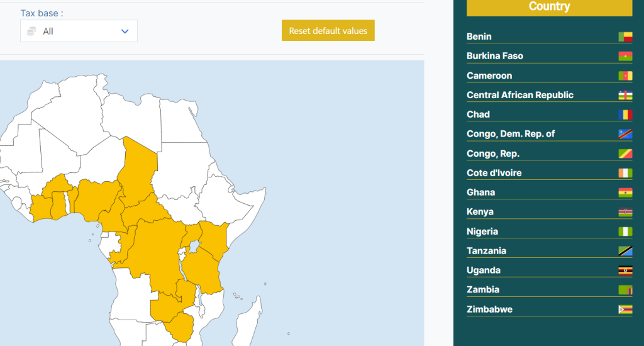Click the Ghana flag icon
The height and width of the screenshot is (346, 644).
[x=625, y=193]
